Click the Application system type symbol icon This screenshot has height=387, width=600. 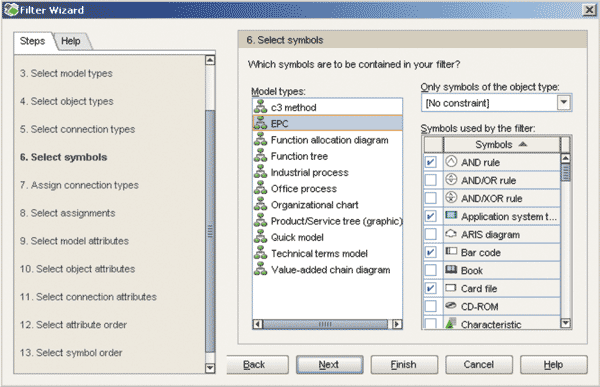tap(452, 215)
